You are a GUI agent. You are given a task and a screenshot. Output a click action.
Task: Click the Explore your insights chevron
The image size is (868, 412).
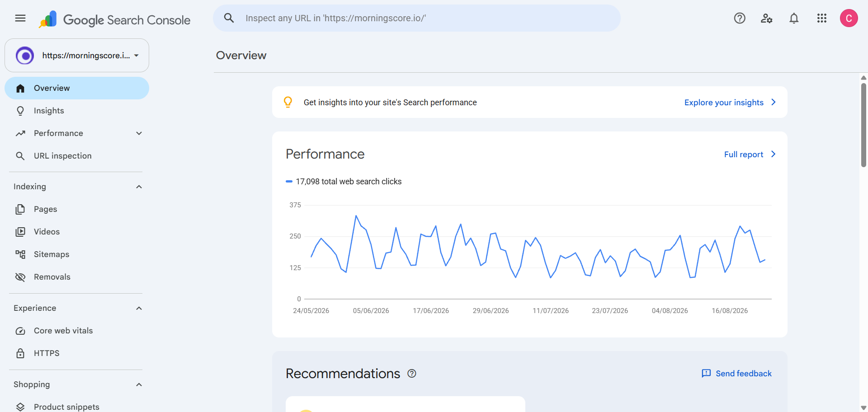click(774, 102)
